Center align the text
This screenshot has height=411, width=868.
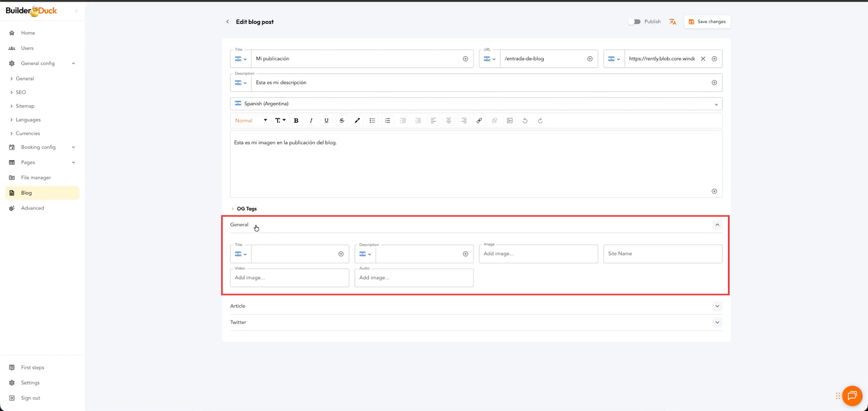tap(449, 121)
